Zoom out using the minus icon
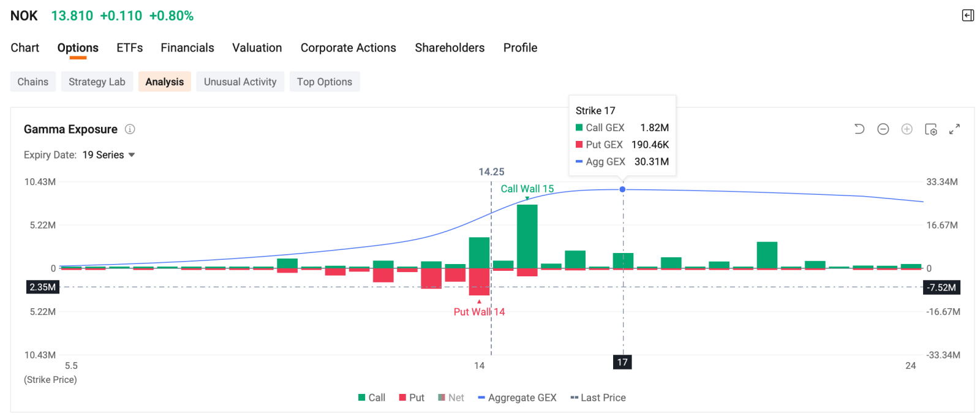 pos(883,129)
